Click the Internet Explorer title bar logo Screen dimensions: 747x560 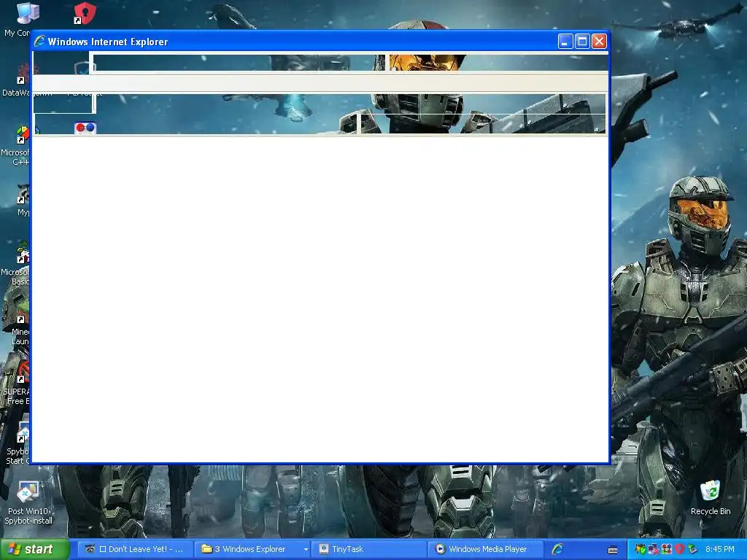(x=39, y=42)
